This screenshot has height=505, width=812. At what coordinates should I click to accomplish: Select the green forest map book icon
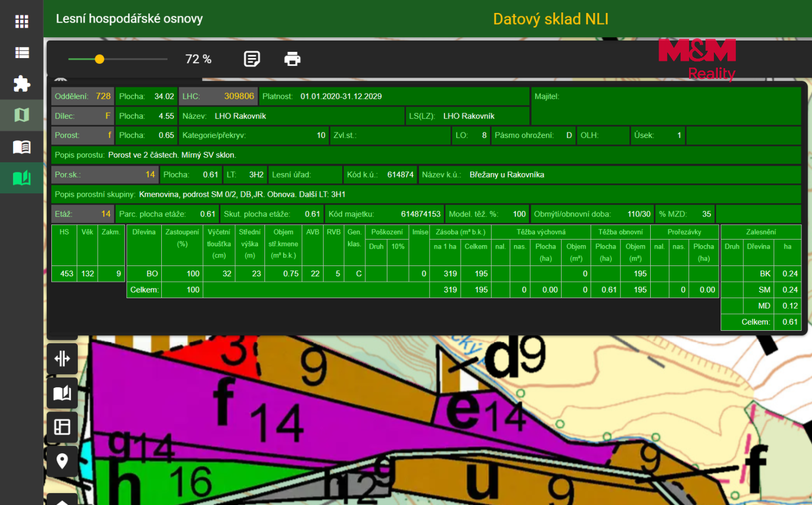21,178
